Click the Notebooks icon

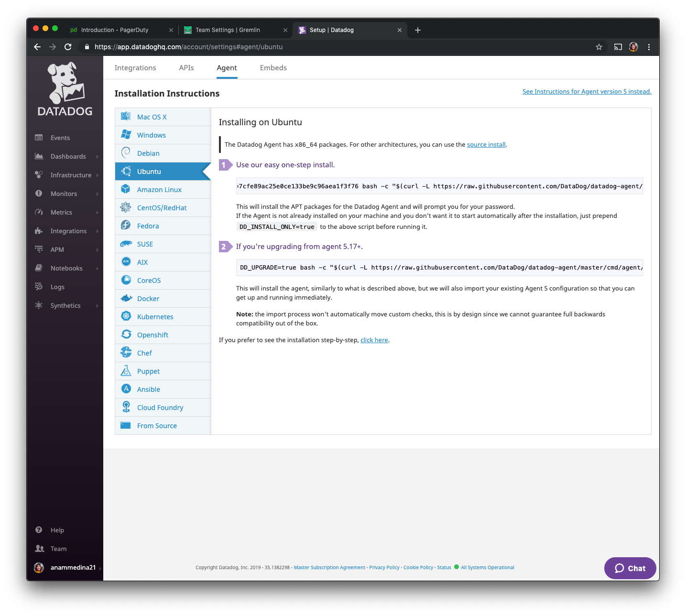click(39, 268)
